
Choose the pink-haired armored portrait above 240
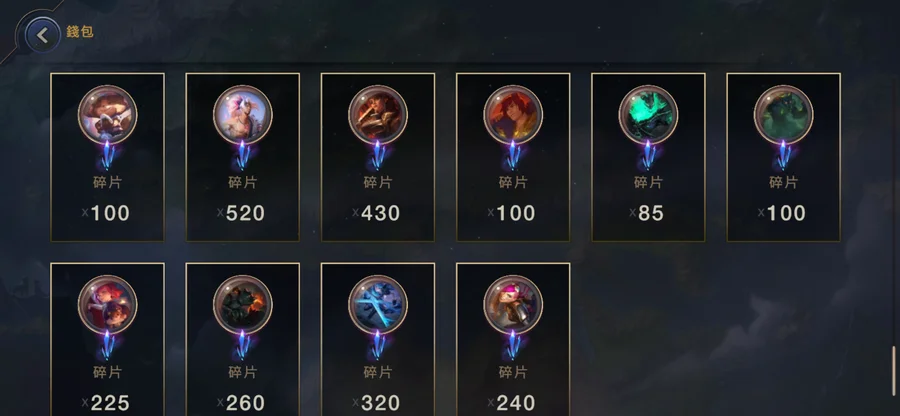click(x=513, y=305)
